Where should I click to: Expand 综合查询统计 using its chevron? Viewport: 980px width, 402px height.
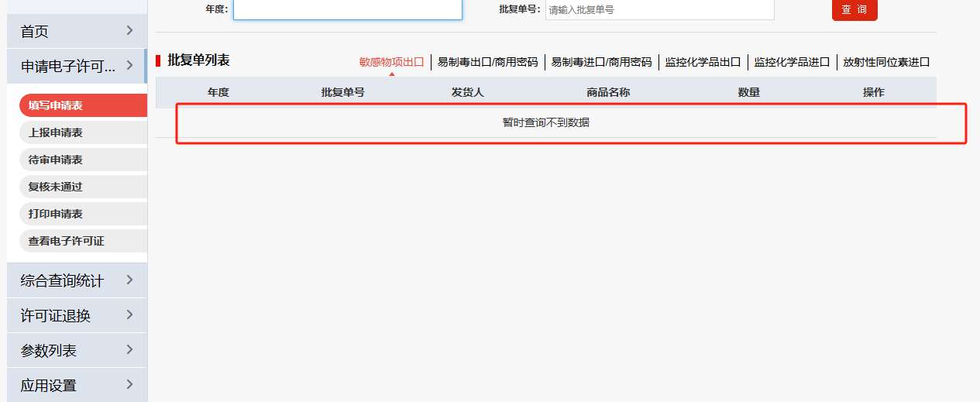(129, 280)
